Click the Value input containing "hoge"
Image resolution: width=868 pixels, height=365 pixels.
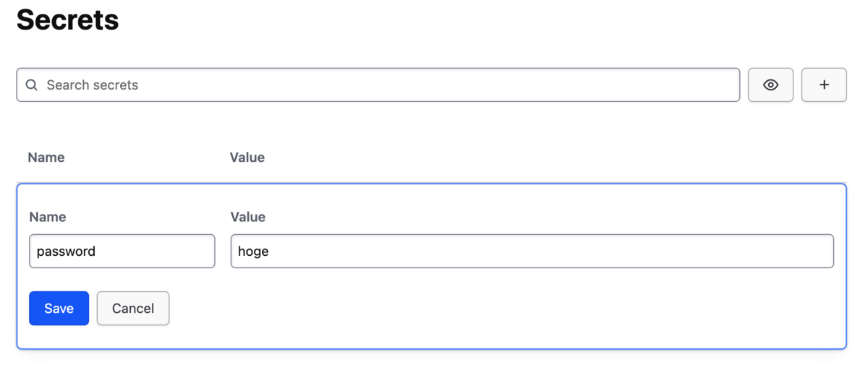532,252
